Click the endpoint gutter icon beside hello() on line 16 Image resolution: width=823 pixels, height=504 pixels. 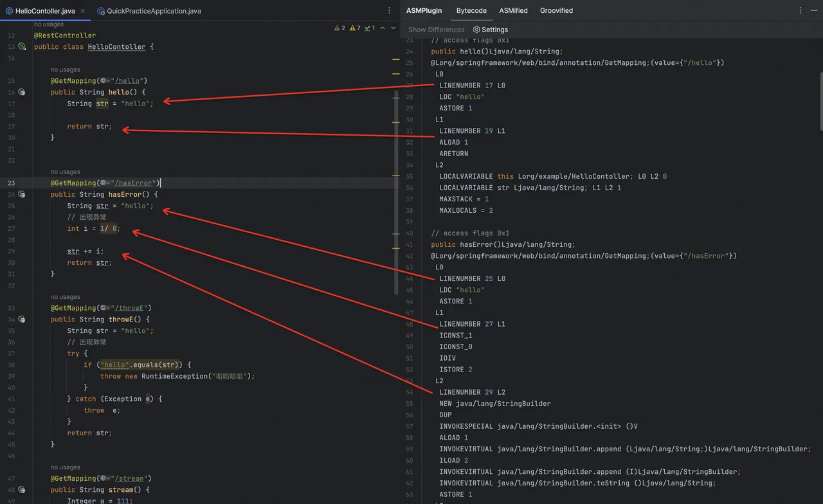tap(22, 92)
